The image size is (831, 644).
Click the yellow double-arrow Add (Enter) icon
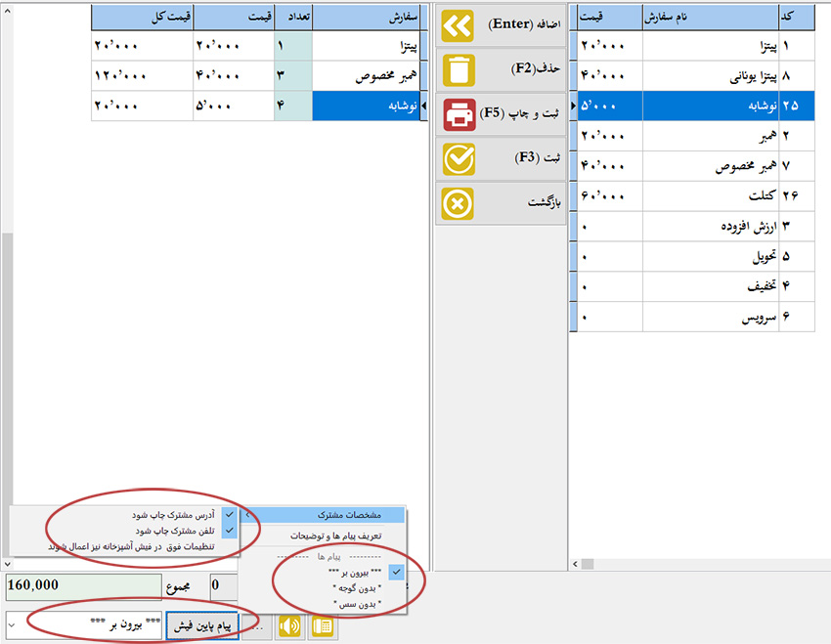(458, 24)
